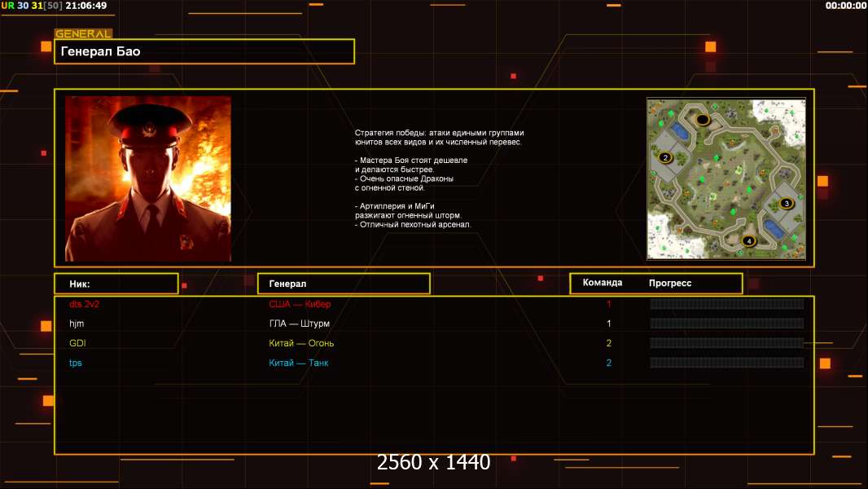Select player 'GDI' nickname
This screenshot has height=489, width=868.
(x=77, y=343)
